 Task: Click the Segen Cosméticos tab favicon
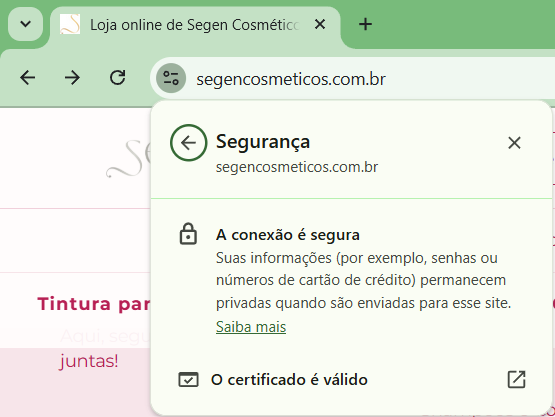(x=70, y=24)
